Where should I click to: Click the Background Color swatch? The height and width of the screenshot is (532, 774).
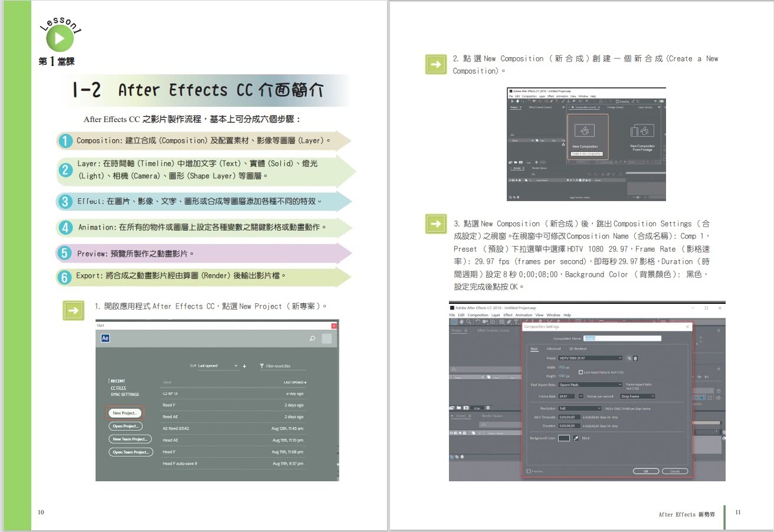[564, 438]
